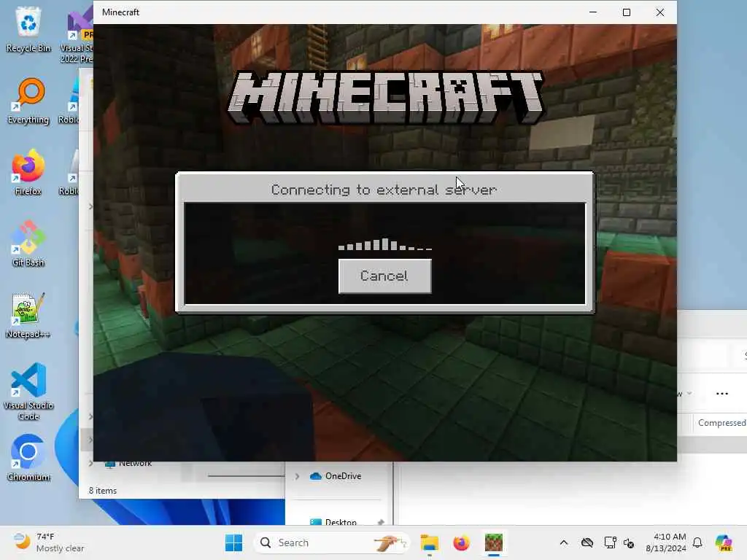Image resolution: width=747 pixels, height=560 pixels.
Task: Expand the OneDrive tree item in File Explorer
Action: 298,476
